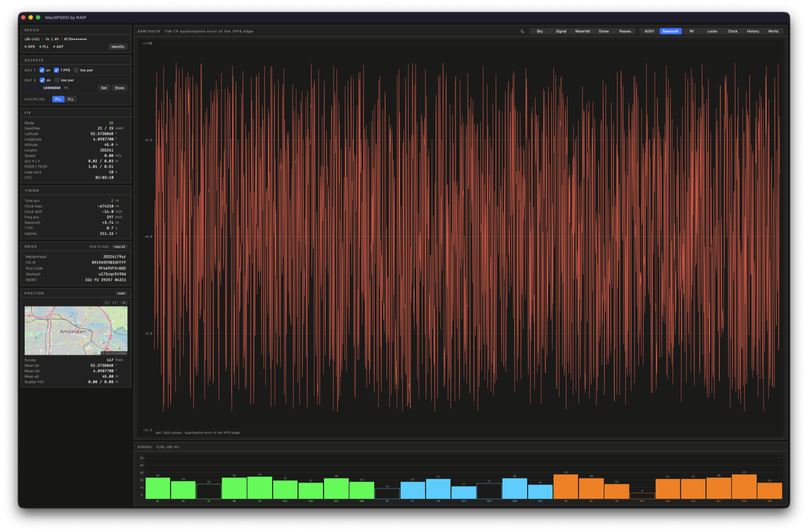The height and width of the screenshot is (532, 808).
Task: Toggle OUT 1 on checkbox
Action: click(42, 70)
